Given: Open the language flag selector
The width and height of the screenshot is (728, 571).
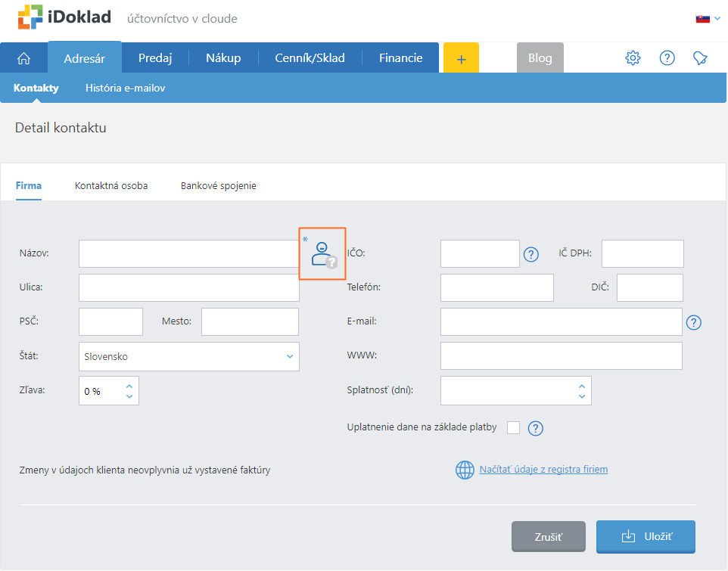Looking at the screenshot, I should [708, 18].
